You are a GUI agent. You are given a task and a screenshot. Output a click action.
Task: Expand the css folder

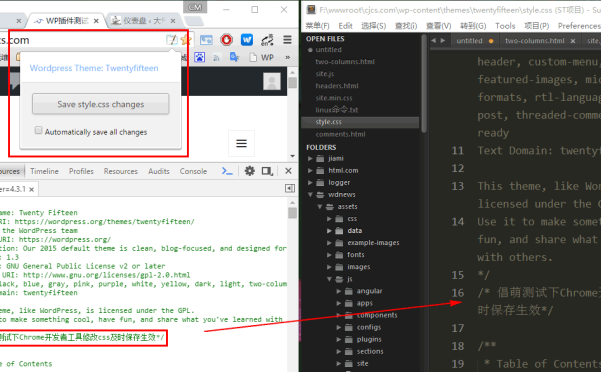pos(329,219)
